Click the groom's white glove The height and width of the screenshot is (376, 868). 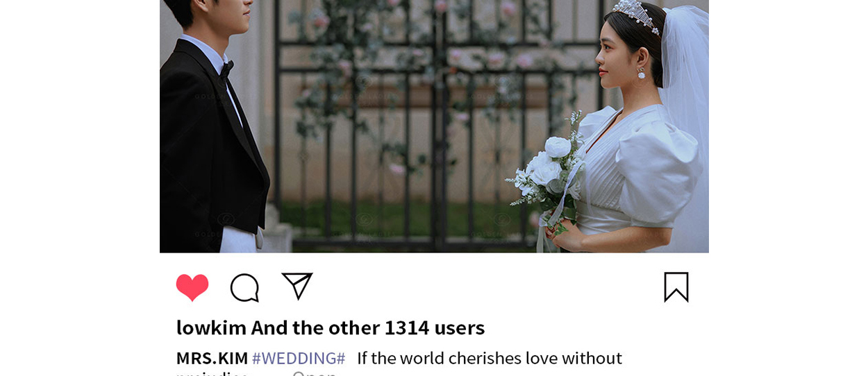point(240,239)
